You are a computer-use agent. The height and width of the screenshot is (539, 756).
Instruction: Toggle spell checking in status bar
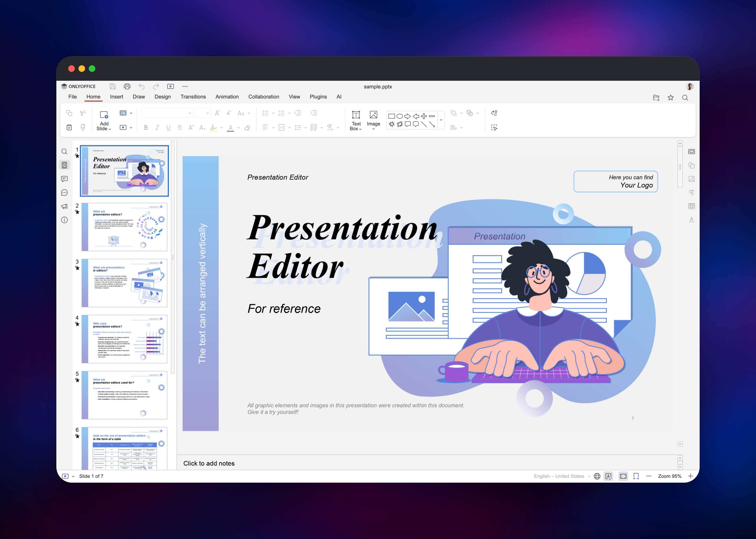point(609,476)
